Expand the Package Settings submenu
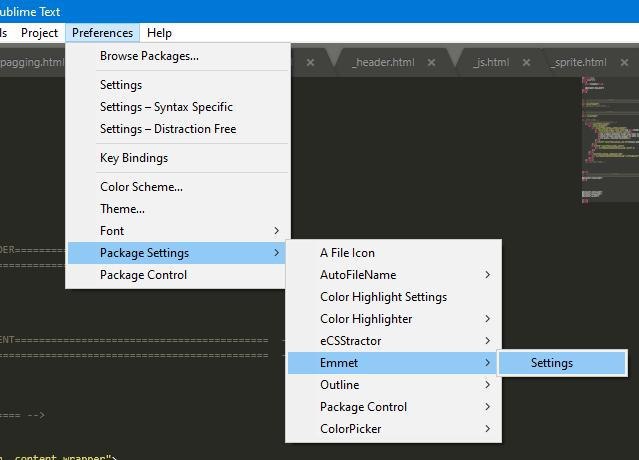The width and height of the screenshot is (639, 460). coord(178,253)
